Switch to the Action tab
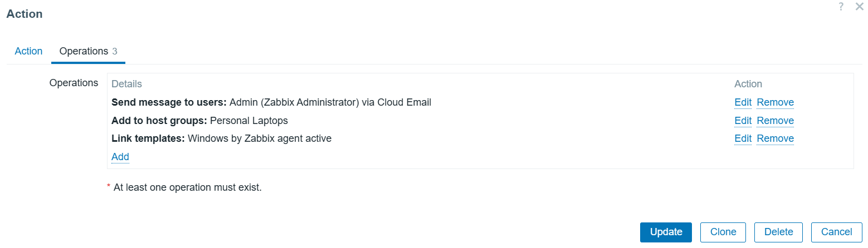The width and height of the screenshot is (868, 248). [x=28, y=51]
